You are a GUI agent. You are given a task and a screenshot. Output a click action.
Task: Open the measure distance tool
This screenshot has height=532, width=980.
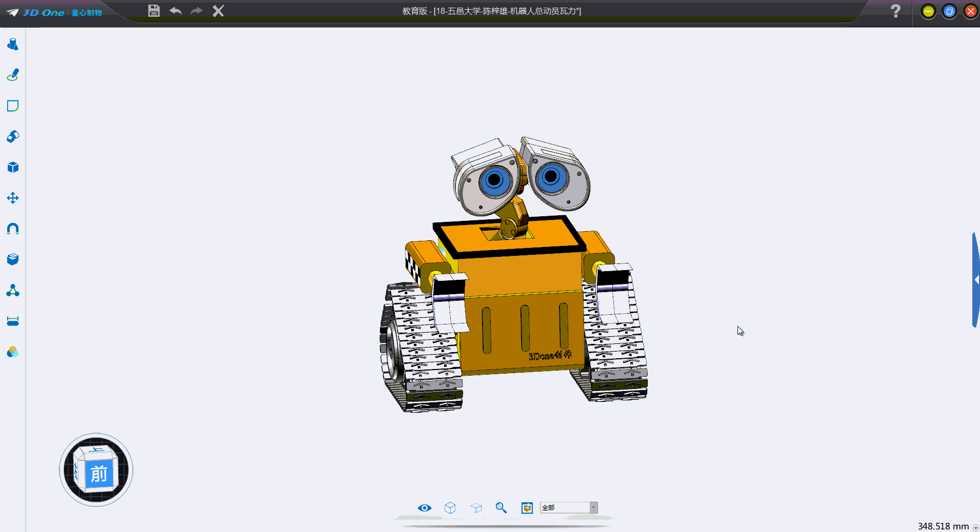pyautogui.click(x=13, y=321)
